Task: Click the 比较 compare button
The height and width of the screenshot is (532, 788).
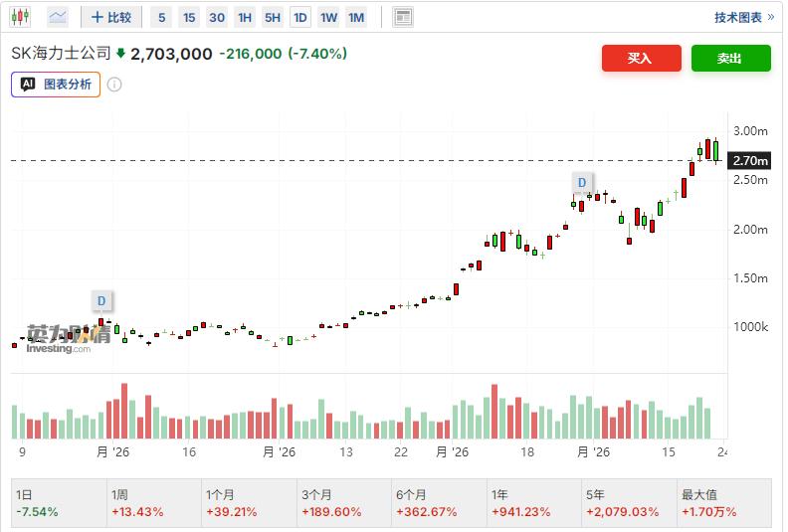Action: coord(111,18)
